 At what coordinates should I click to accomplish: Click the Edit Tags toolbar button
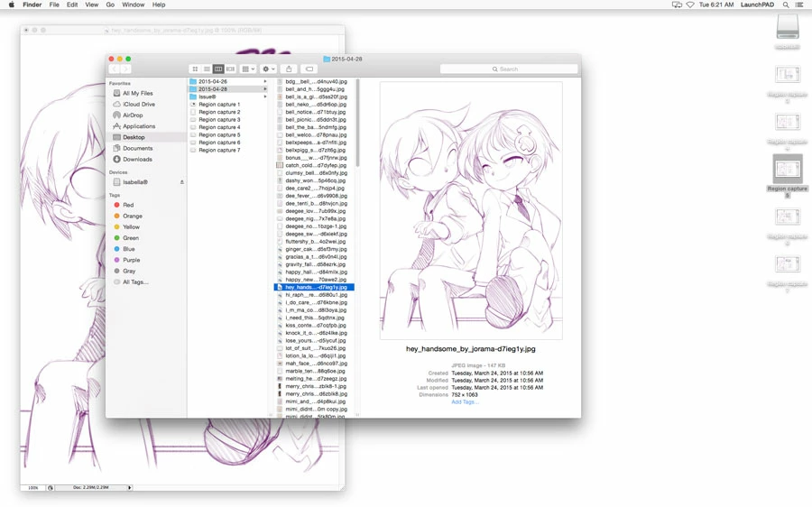click(309, 69)
